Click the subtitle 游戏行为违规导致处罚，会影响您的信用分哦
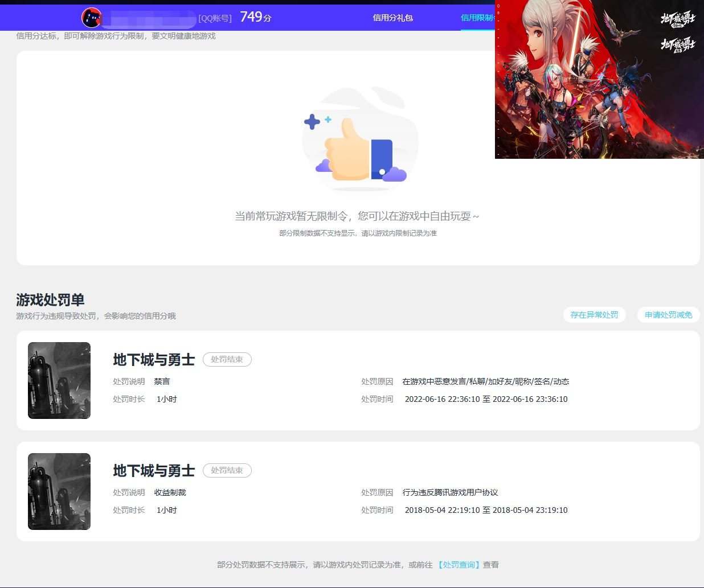This screenshot has width=704, height=588. point(96,316)
